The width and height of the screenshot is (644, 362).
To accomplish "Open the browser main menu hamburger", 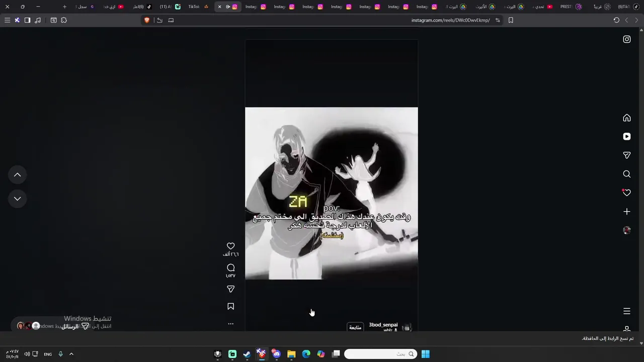I will tap(7, 20).
